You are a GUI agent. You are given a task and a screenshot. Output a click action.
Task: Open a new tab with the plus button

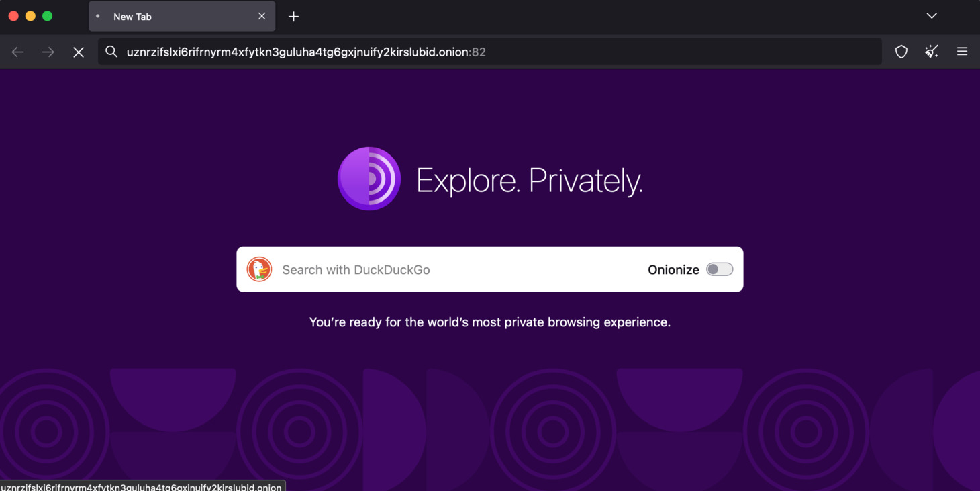click(293, 17)
